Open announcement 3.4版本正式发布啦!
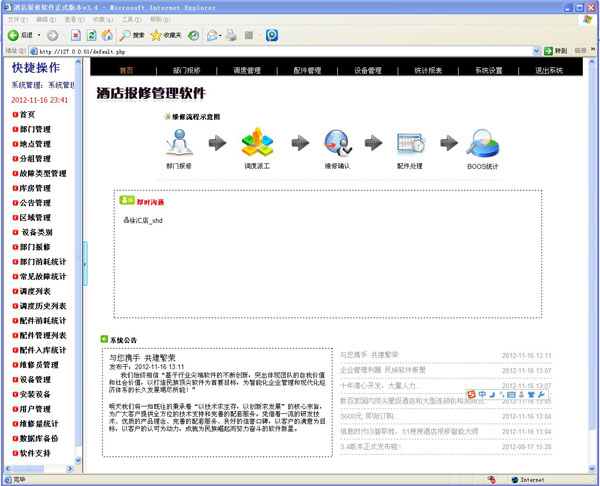This screenshot has width=600, height=486. tap(370, 447)
